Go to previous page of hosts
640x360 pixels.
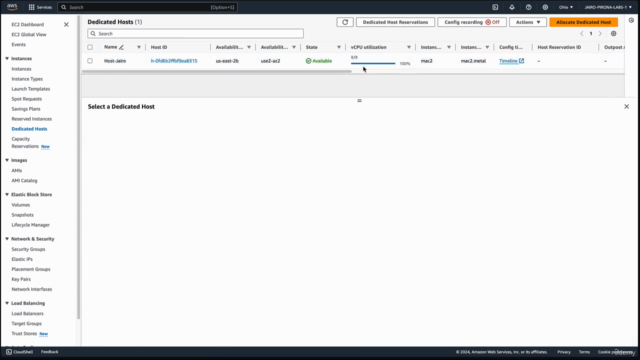click(x=582, y=33)
